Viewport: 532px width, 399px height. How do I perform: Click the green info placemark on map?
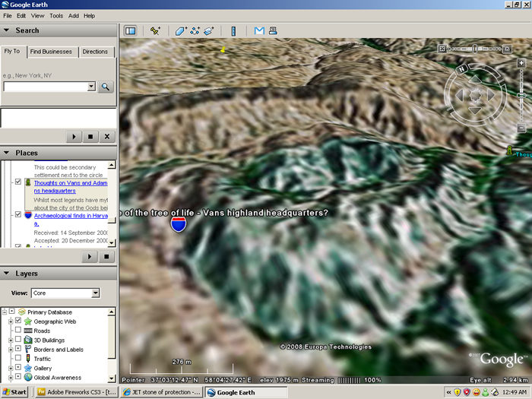[x=509, y=150]
